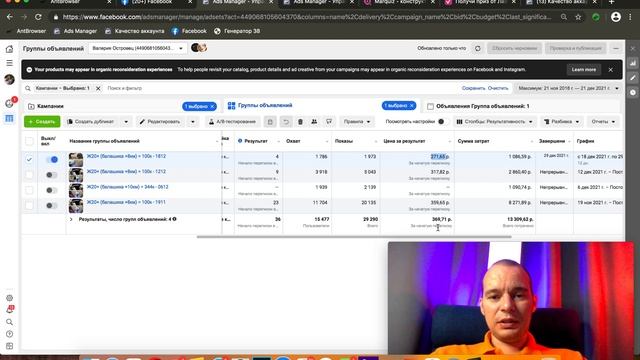Open the Отчеты dropdown

[603, 122]
